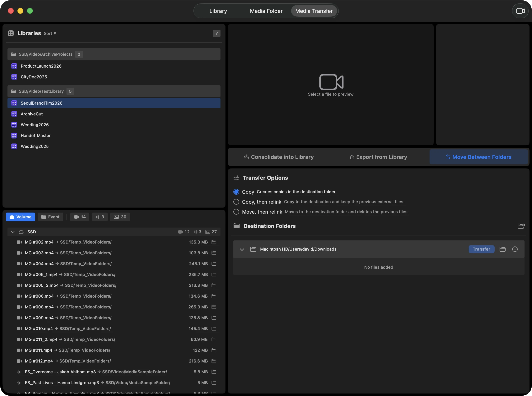Screen dimensions: 532x396
Task: Click the Macintosh HD/Users/david/Downloads path
Action: [x=298, y=249]
